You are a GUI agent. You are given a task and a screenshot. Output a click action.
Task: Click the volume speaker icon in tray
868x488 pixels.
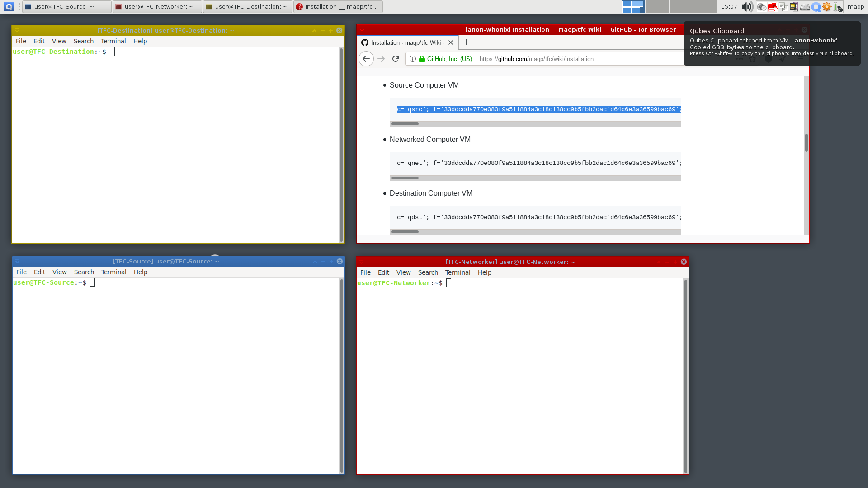747,6
